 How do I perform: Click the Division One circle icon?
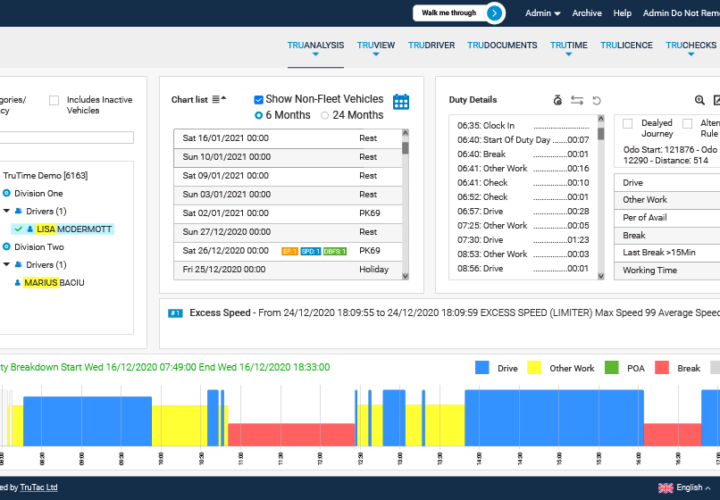[x=6, y=193]
